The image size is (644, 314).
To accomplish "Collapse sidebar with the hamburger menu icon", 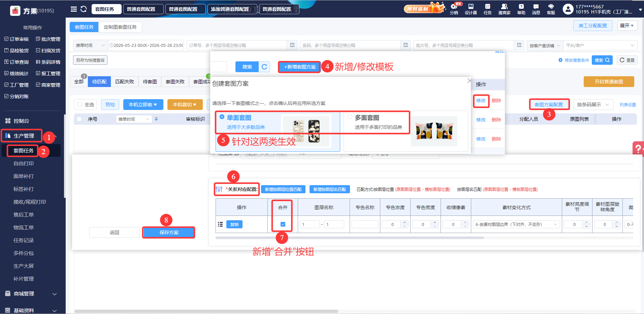I will coord(73,9).
